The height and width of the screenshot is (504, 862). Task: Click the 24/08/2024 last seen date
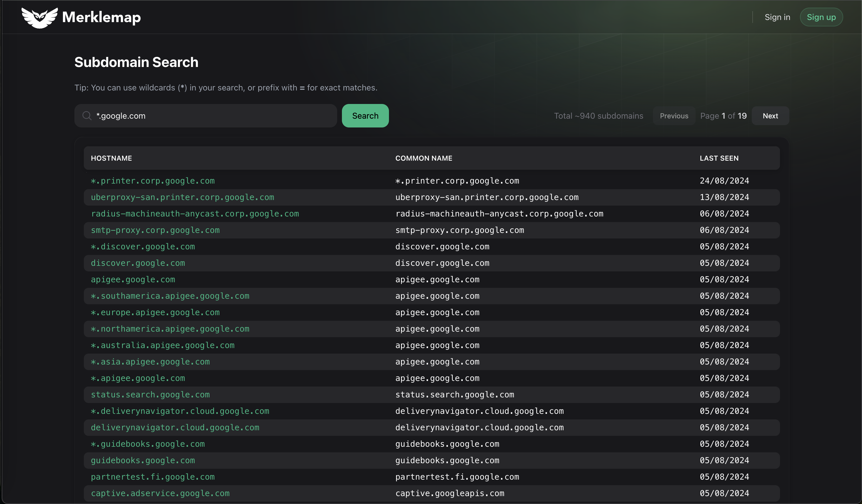pyautogui.click(x=724, y=181)
